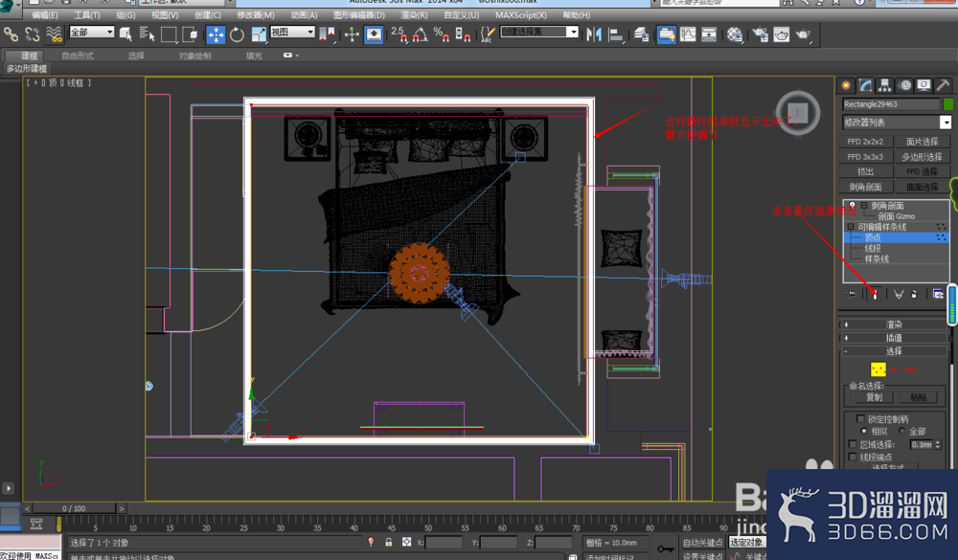Viewport: 958px width, 560px height.
Task: Select 剖面 Gizmo in modifier stack
Action: pos(897,216)
